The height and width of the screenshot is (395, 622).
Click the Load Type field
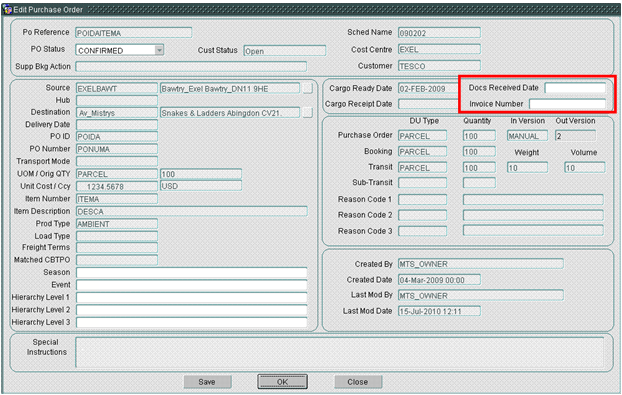117,236
